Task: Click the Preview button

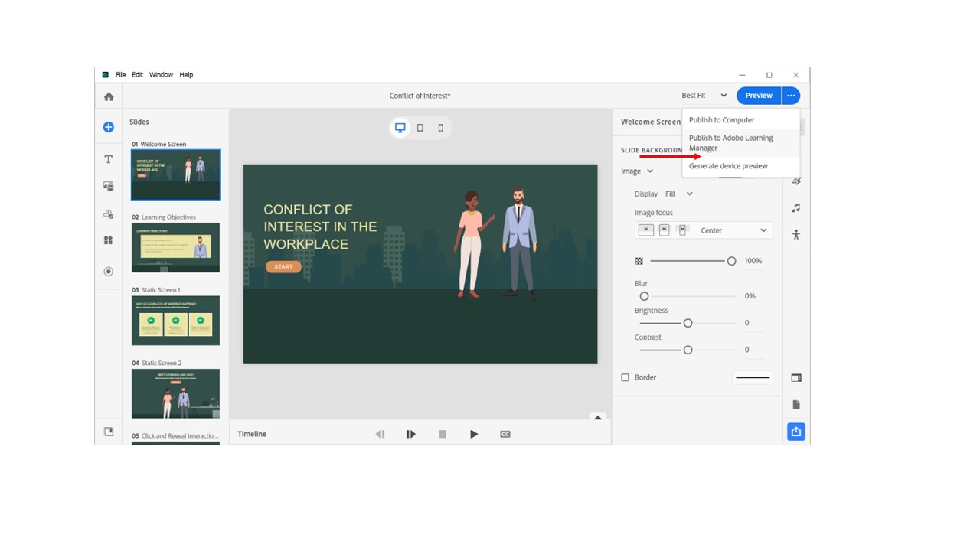Action: (x=758, y=96)
